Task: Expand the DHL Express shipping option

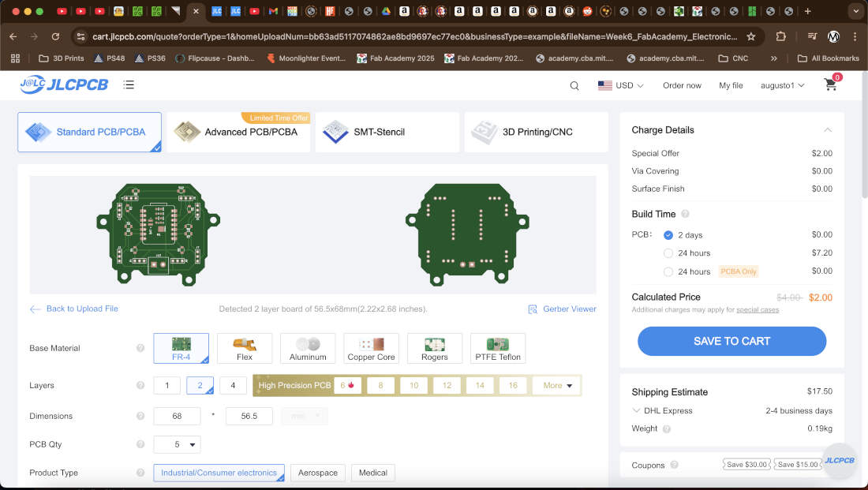Action: coord(636,411)
